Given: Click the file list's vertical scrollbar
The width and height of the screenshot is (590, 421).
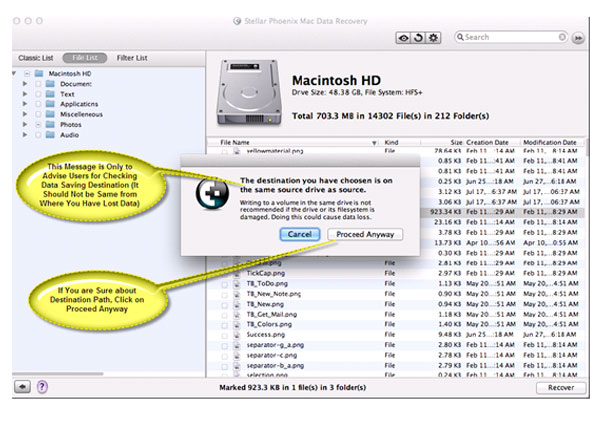Looking at the screenshot, I should [x=587, y=147].
